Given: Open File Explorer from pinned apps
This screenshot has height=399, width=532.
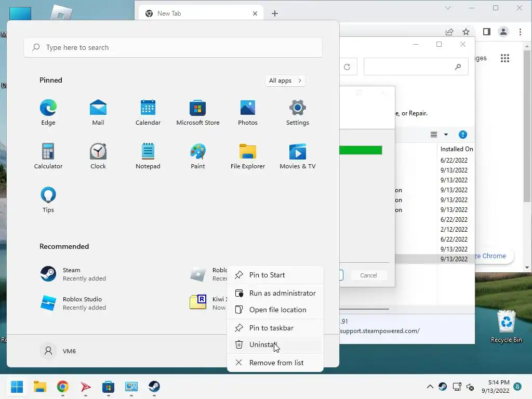Looking at the screenshot, I should [x=248, y=156].
